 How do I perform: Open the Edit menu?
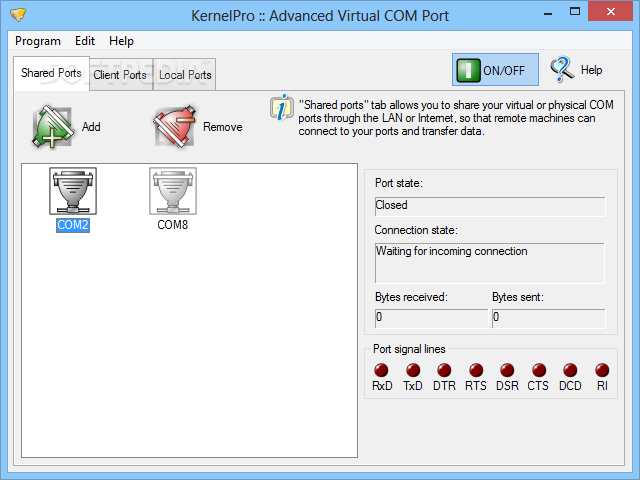[85, 41]
